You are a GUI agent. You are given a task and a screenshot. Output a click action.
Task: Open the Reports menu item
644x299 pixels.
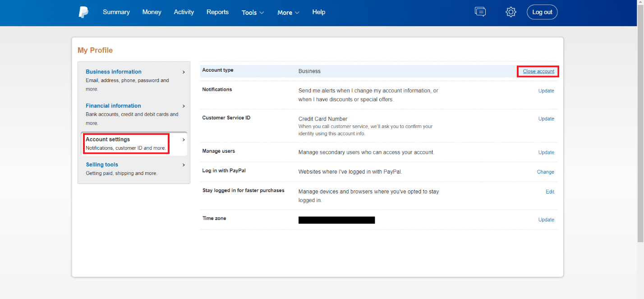click(217, 12)
